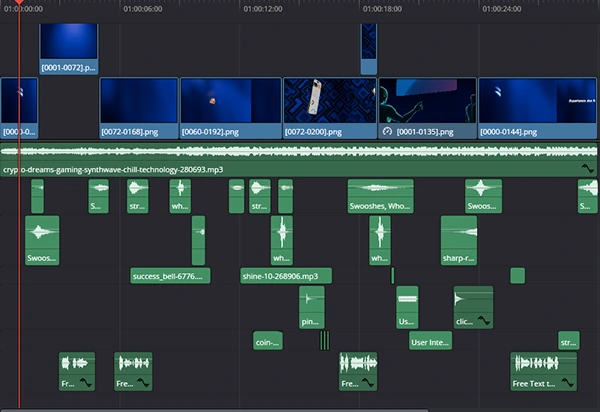This screenshot has height=412, width=600.
Task: Click the 01:00:00:00 timecode on the ruler
Action: click(23, 9)
